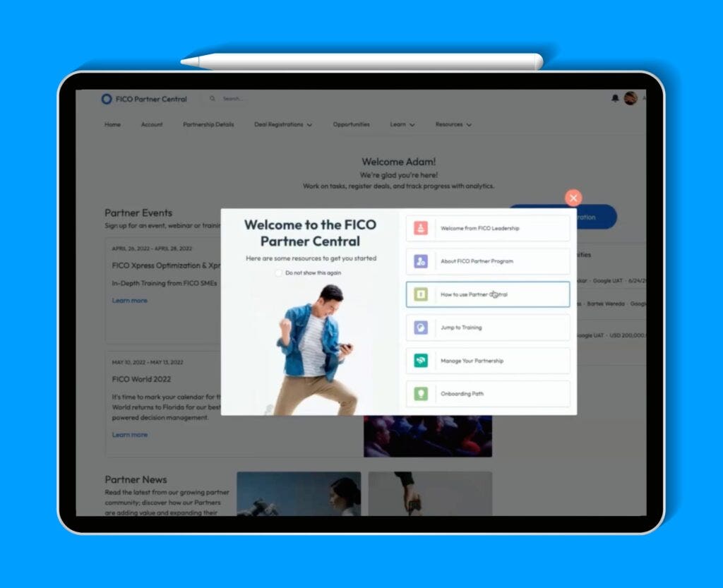Image resolution: width=723 pixels, height=588 pixels.
Task: Go to the Home tab
Action: 112,124
